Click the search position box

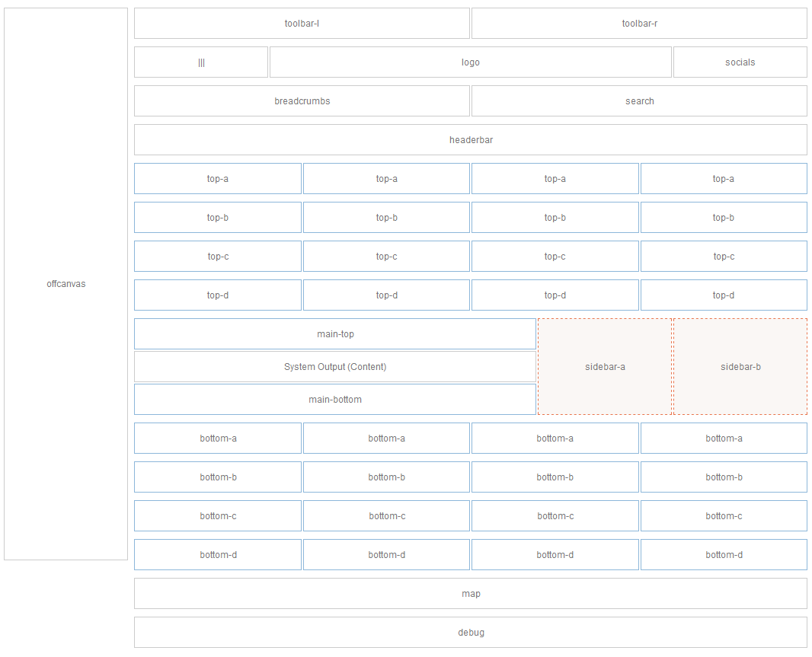pyautogui.click(x=639, y=101)
